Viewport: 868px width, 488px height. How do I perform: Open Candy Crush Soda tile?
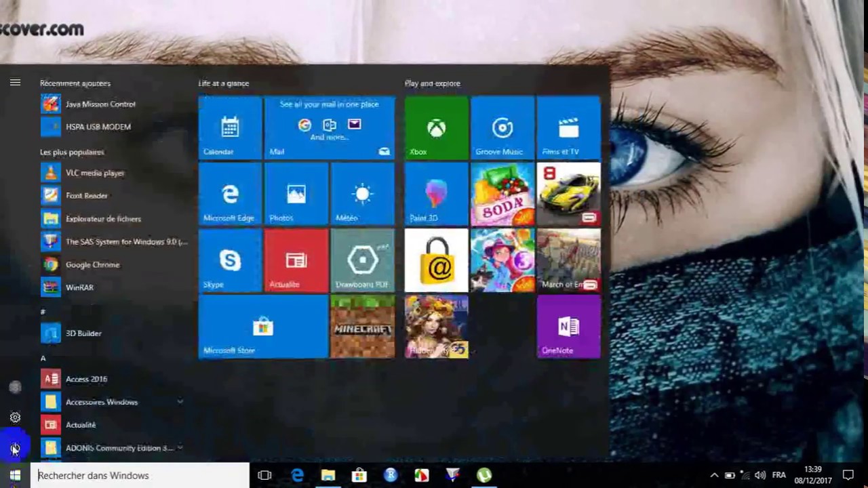tap(502, 195)
